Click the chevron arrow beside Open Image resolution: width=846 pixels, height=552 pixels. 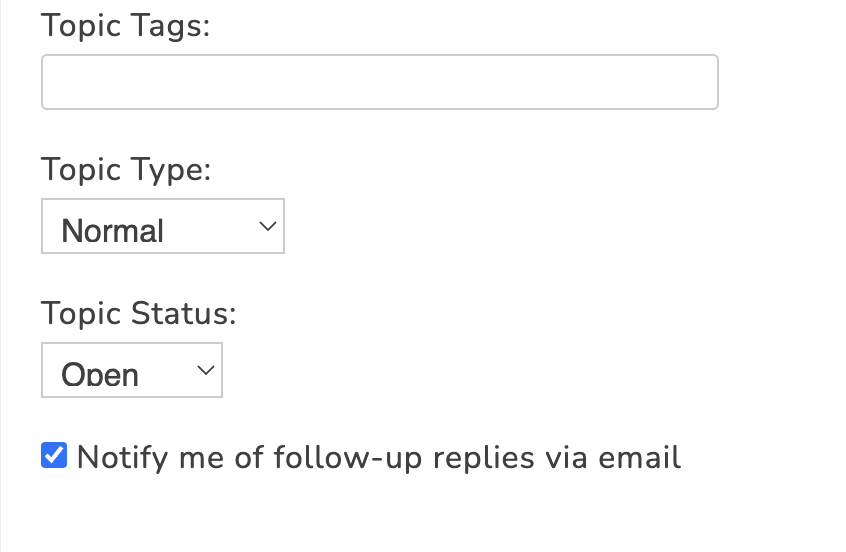click(206, 370)
